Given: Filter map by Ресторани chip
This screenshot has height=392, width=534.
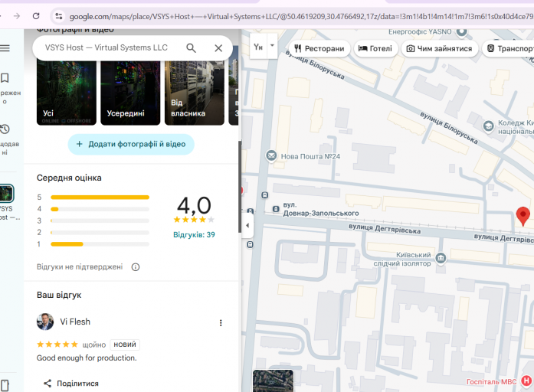Looking at the screenshot, I should tap(319, 49).
